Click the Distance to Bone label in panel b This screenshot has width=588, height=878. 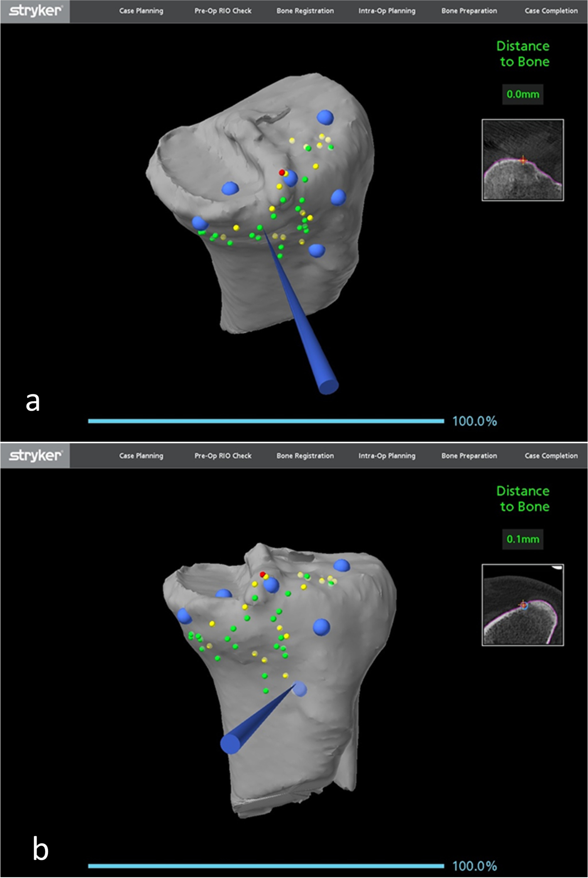tap(523, 498)
